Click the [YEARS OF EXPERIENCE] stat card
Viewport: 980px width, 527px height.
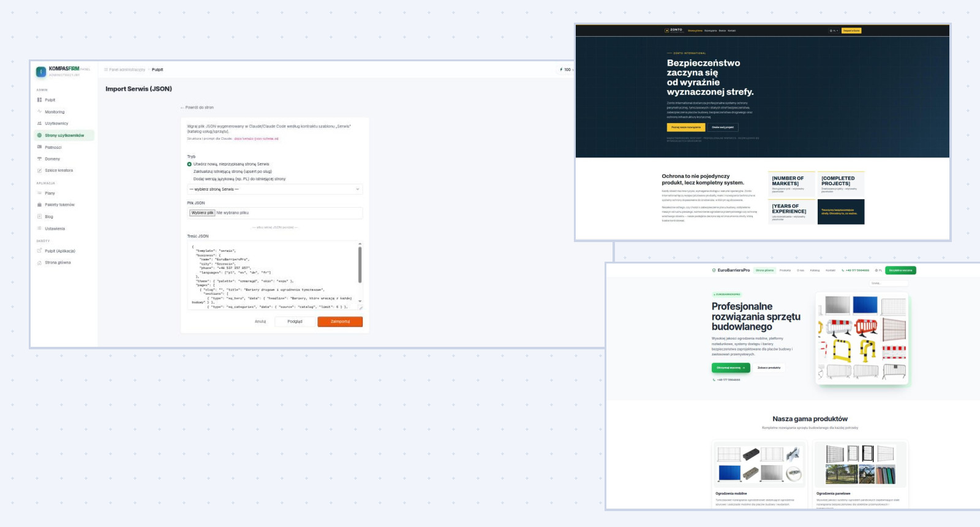791,212
